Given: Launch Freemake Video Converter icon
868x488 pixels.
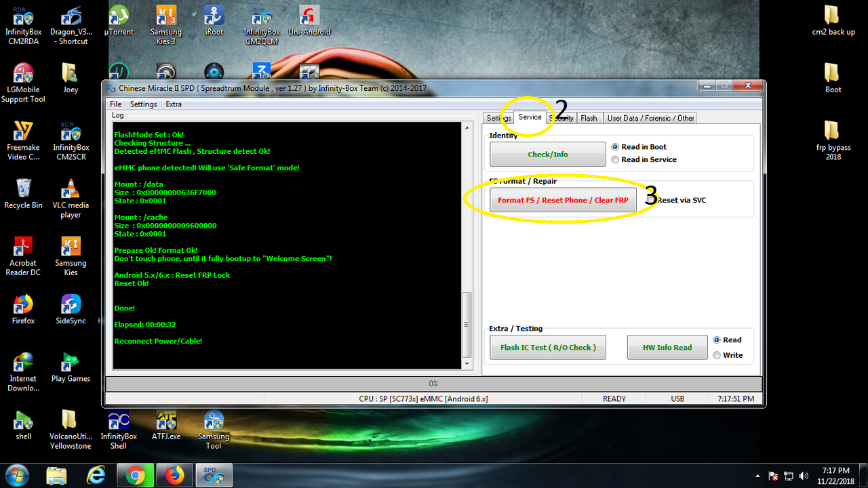Looking at the screenshot, I should [x=23, y=141].
